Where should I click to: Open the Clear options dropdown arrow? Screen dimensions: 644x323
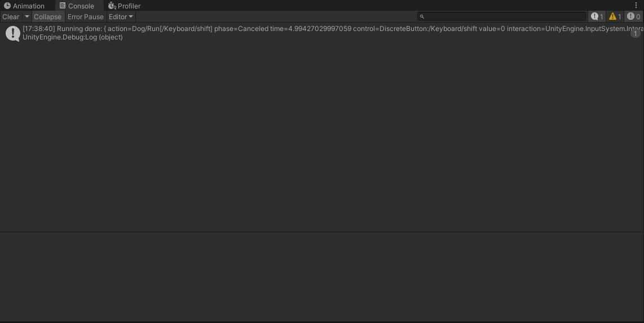click(x=27, y=17)
